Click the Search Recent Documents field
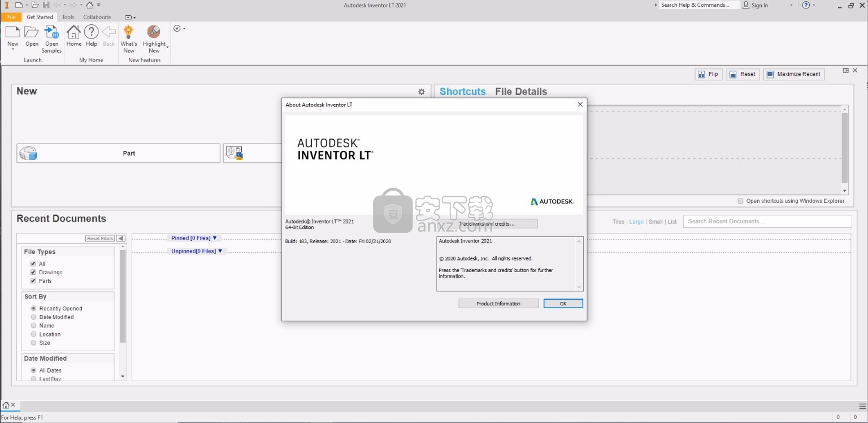Screen dimensions: 868x423 pos(767,221)
